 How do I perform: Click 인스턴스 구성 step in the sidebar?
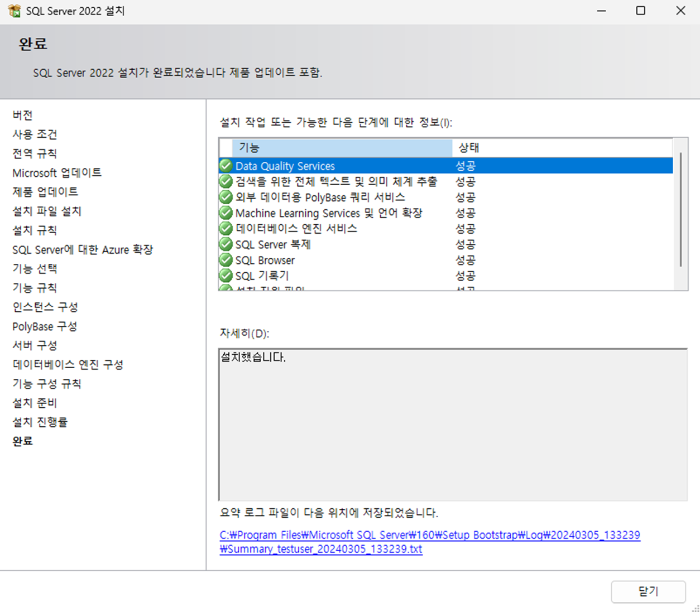click(x=45, y=307)
